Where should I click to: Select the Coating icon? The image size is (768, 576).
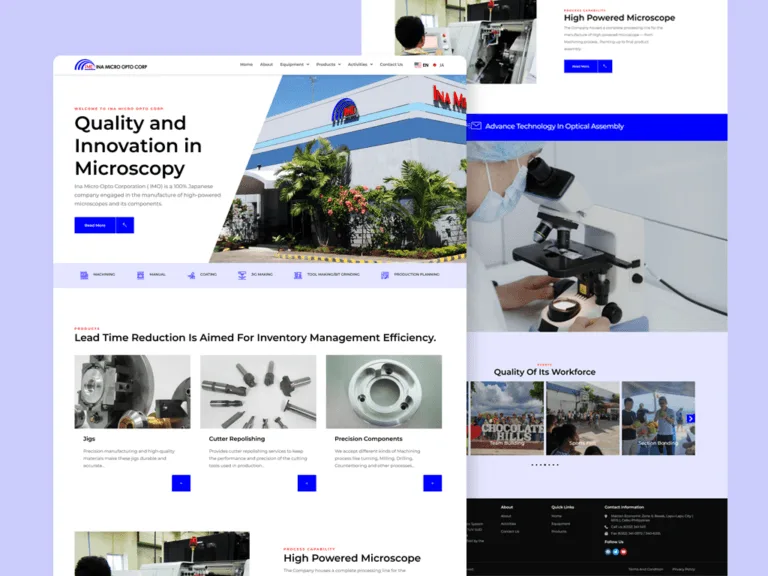click(x=192, y=275)
